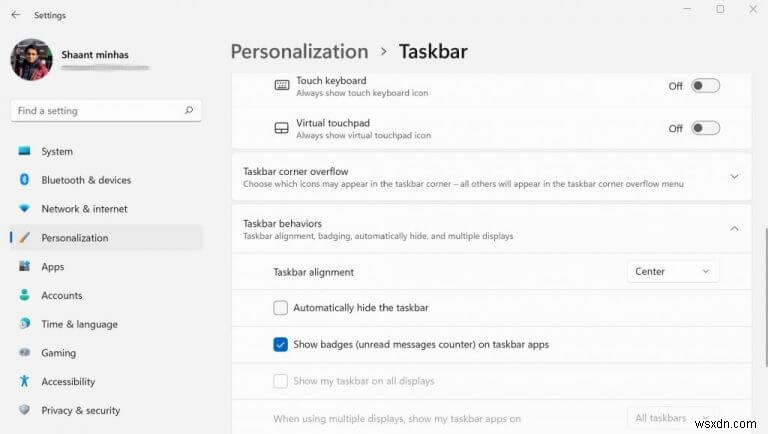
Task: Turn on Touch keyboard toggle
Action: pyautogui.click(x=705, y=86)
